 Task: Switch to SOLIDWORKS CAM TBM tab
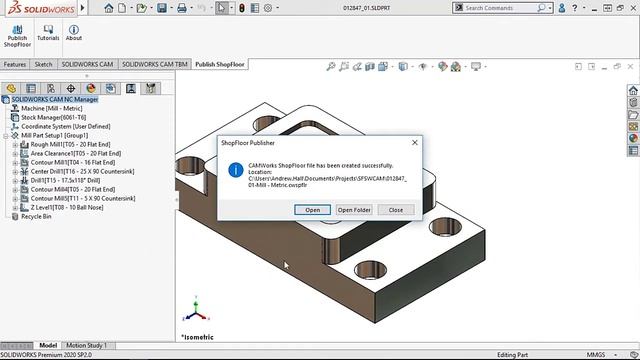click(155, 64)
